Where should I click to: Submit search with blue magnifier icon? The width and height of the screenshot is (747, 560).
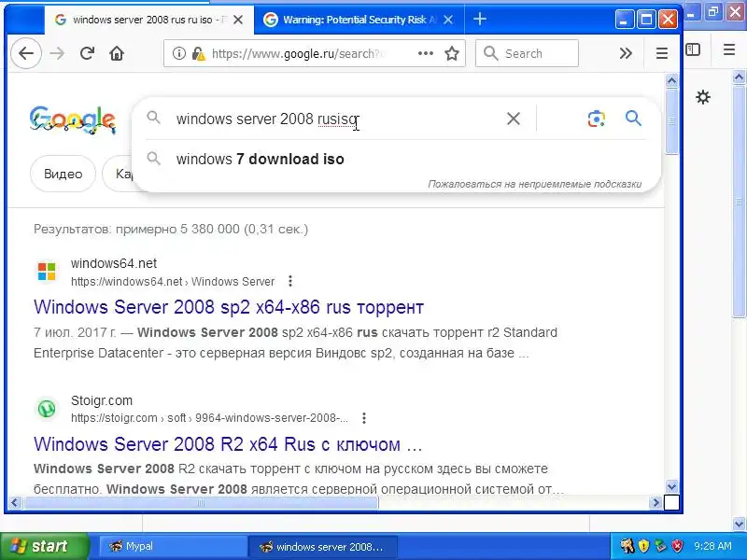633,119
